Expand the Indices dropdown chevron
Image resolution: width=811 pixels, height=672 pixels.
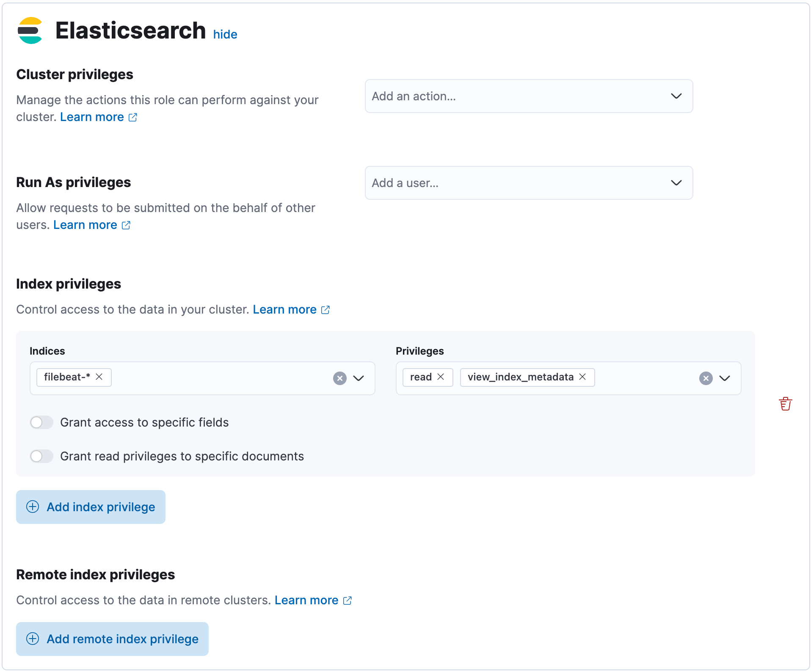pyautogui.click(x=358, y=378)
